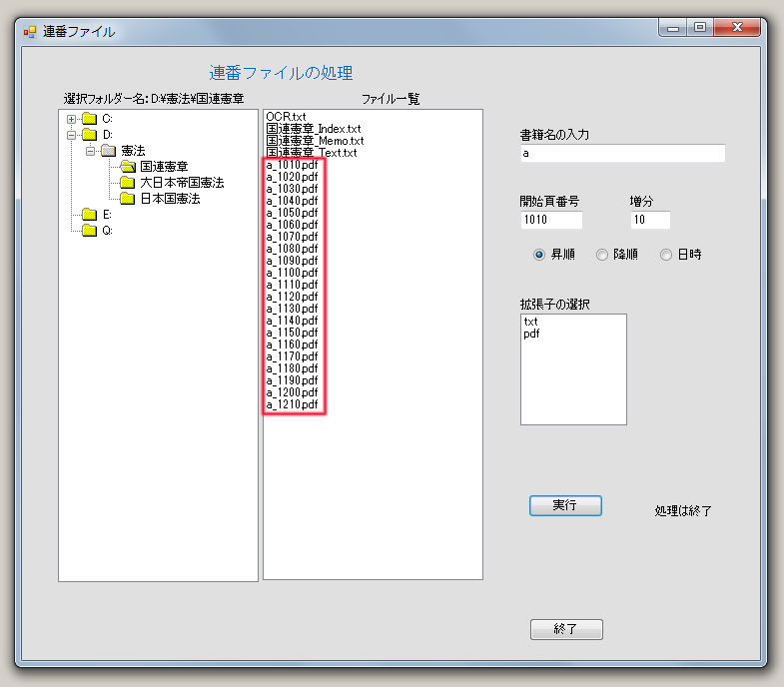784x687 pixels.
Task: Select a_1140.pdf in the file list
Action: pyautogui.click(x=292, y=321)
